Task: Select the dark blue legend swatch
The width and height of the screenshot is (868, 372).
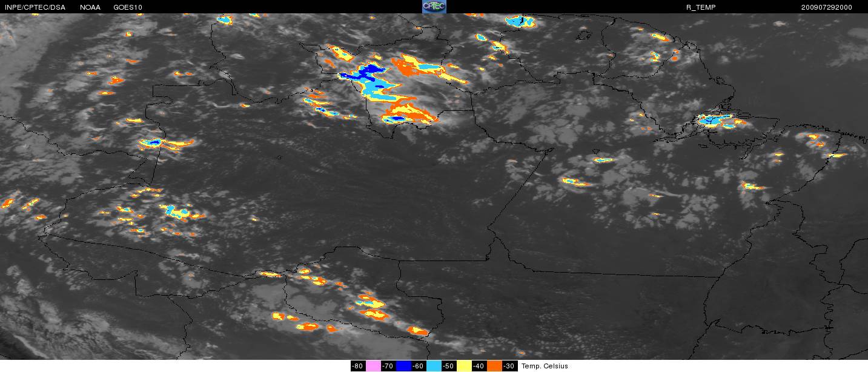Action: click(403, 366)
